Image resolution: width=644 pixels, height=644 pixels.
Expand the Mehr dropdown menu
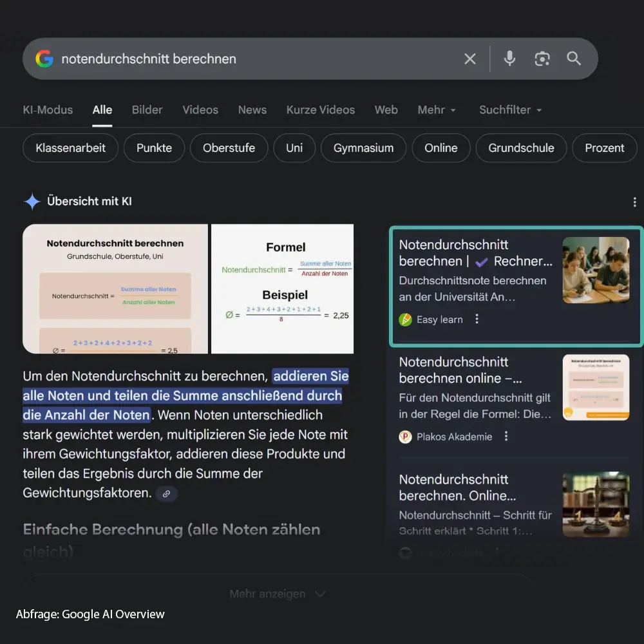point(437,110)
